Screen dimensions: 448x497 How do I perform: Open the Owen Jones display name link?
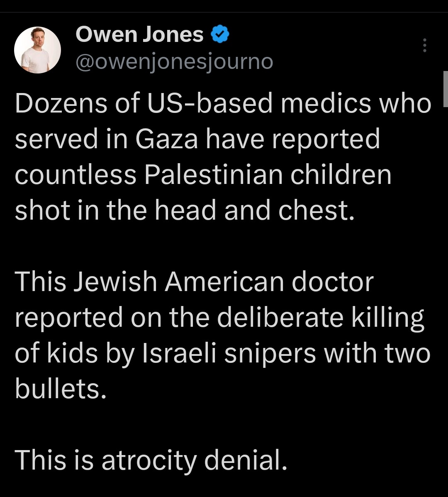click(139, 34)
